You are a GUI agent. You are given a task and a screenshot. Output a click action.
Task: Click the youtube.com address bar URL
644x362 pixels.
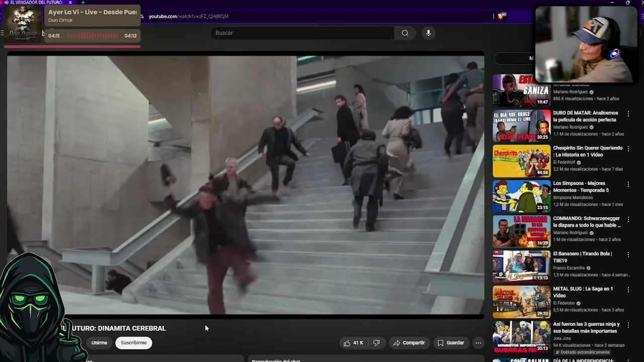tap(188, 17)
